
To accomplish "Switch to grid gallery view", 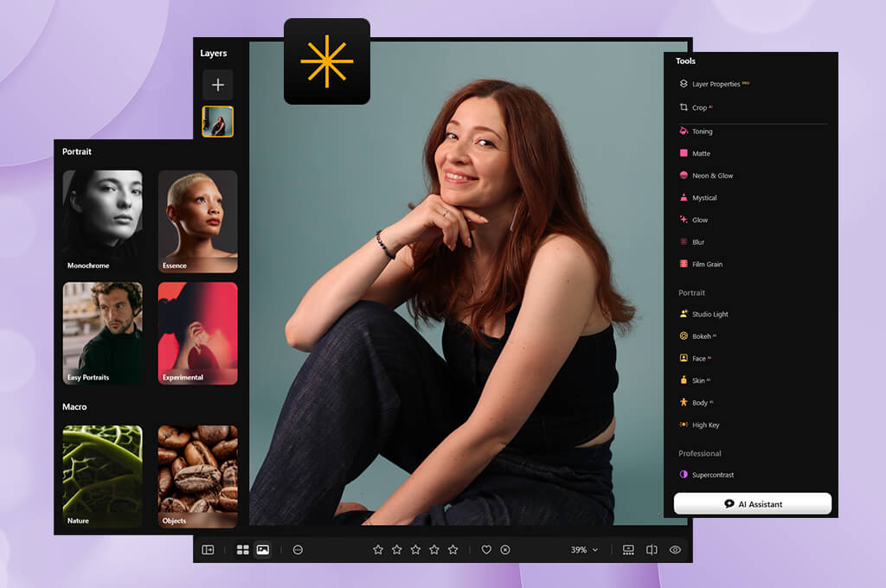I will pos(243,550).
